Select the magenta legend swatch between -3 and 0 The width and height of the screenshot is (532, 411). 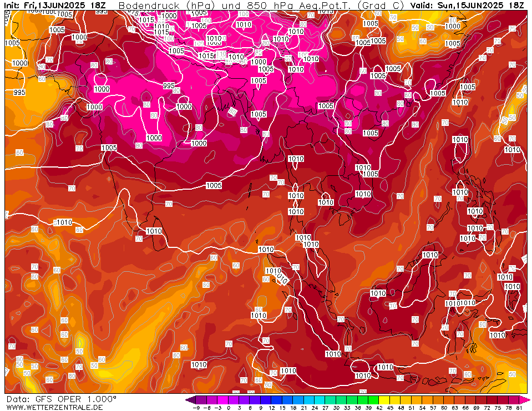tap(222, 399)
